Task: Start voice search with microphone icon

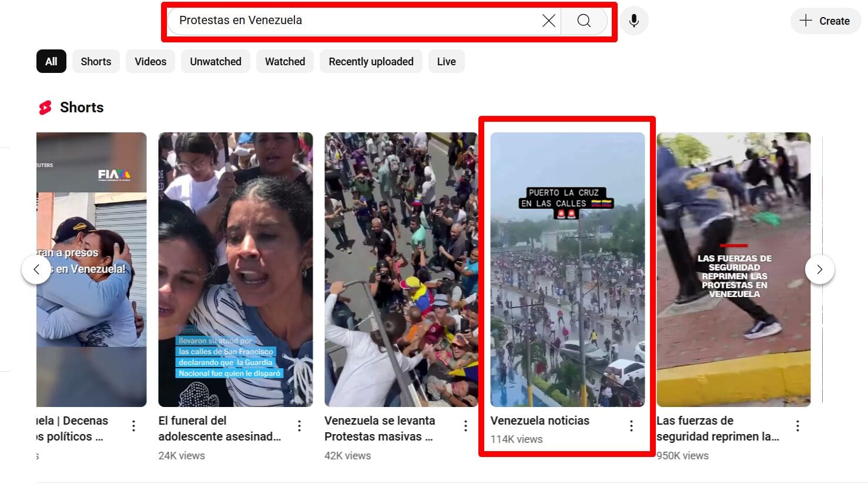Action: pos(634,21)
